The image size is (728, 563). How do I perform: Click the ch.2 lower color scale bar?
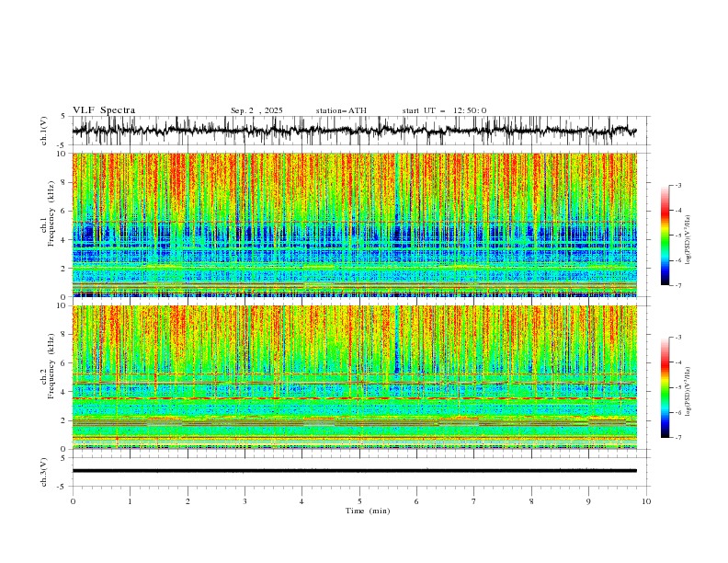665,387
